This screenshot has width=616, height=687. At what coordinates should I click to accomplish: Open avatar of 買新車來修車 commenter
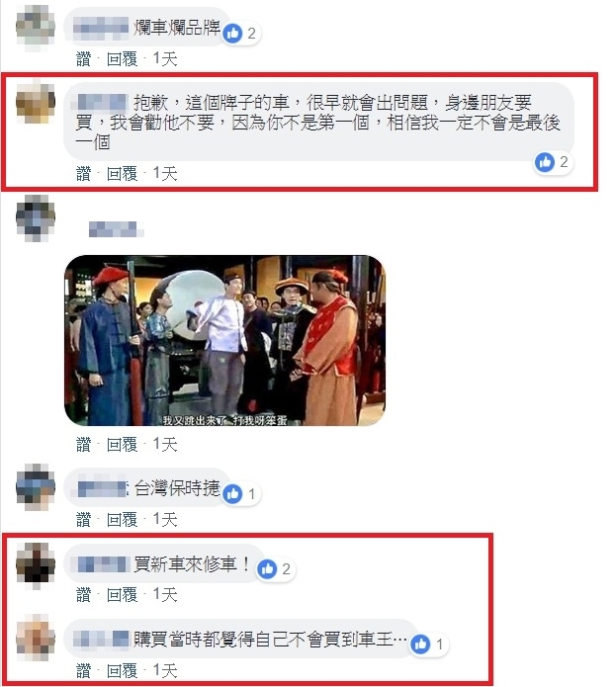[x=36, y=565]
